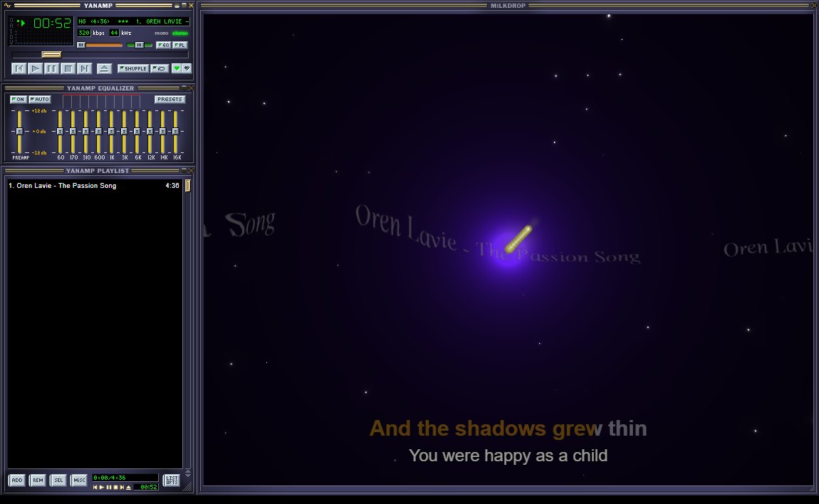Toggle Shuffle mode

[133, 68]
